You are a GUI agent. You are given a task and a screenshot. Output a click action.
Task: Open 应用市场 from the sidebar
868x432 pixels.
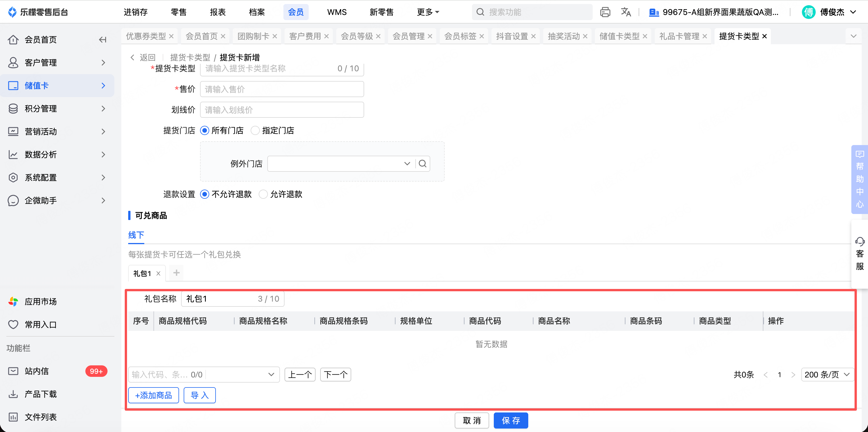[41, 301]
